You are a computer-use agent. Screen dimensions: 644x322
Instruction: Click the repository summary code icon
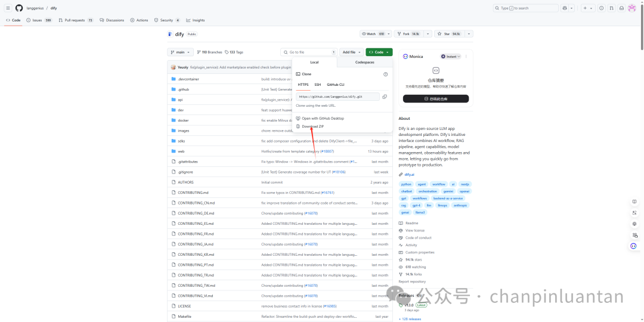pos(436,70)
